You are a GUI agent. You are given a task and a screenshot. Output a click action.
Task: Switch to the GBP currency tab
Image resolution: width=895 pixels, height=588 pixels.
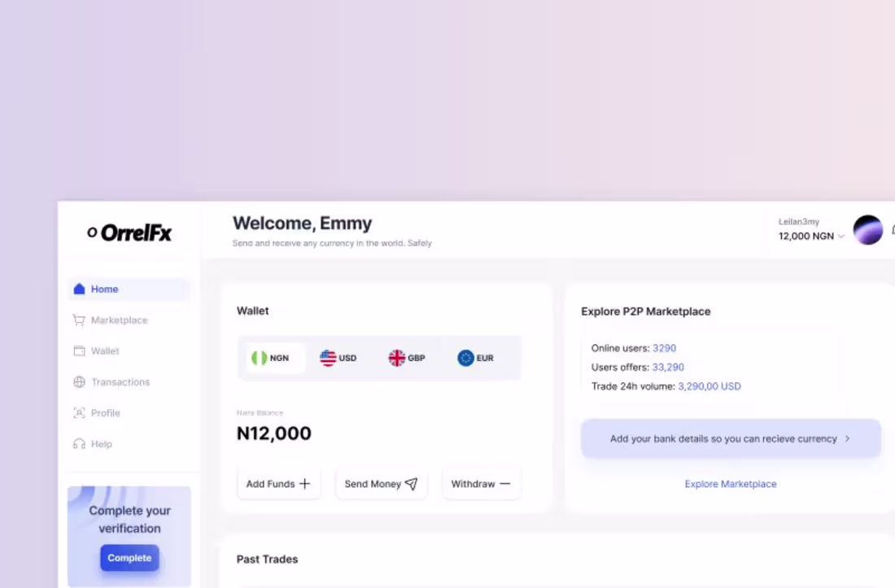pos(407,358)
